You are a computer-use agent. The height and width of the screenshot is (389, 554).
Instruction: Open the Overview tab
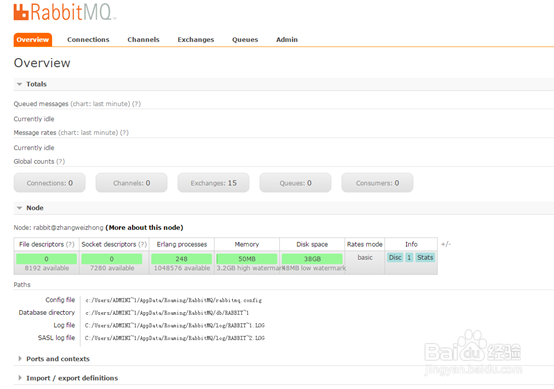(x=33, y=40)
